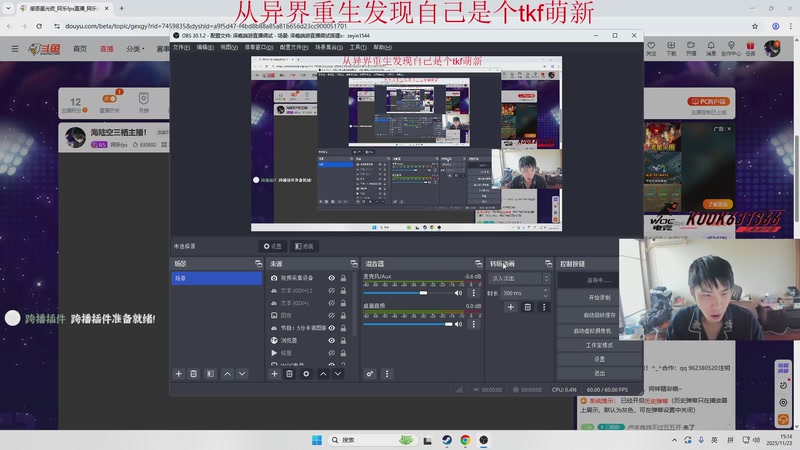
Task: Move scene down in Scenes panel
Action: pos(242,374)
